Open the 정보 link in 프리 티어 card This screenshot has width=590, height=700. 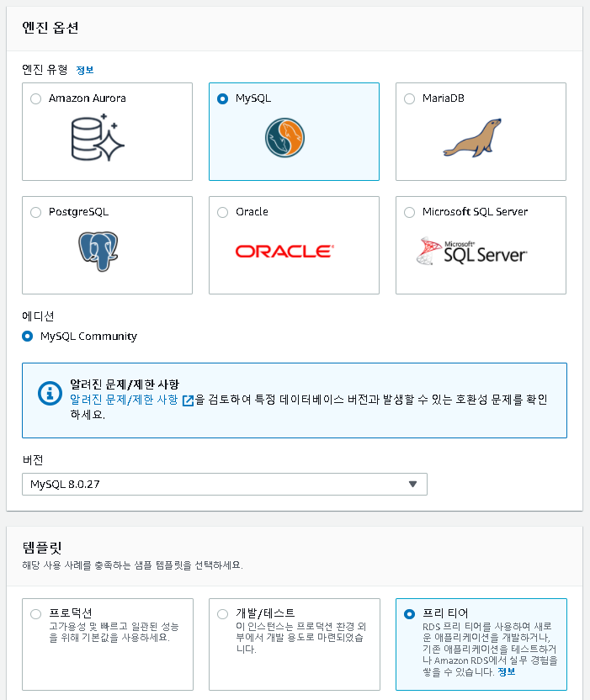coord(507,672)
